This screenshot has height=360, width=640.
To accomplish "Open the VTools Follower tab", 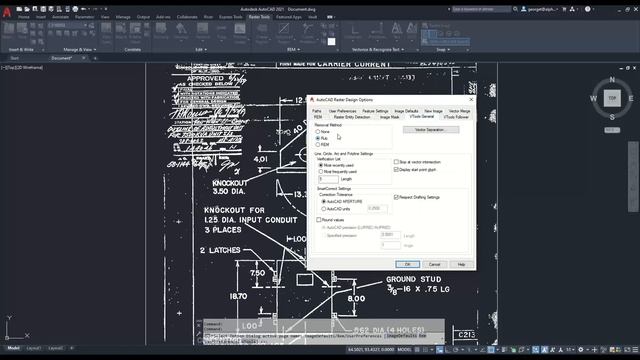I will pos(456,117).
